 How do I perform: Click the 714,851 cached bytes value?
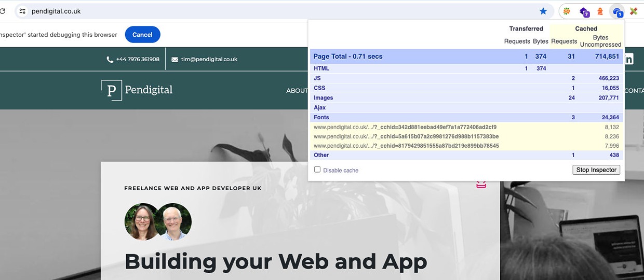point(607,57)
